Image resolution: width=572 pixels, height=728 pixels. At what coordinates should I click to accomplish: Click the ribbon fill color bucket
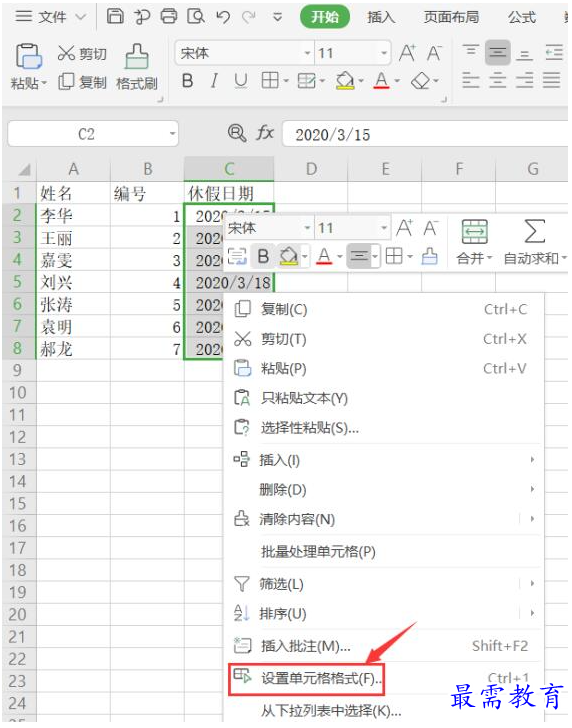(345, 81)
